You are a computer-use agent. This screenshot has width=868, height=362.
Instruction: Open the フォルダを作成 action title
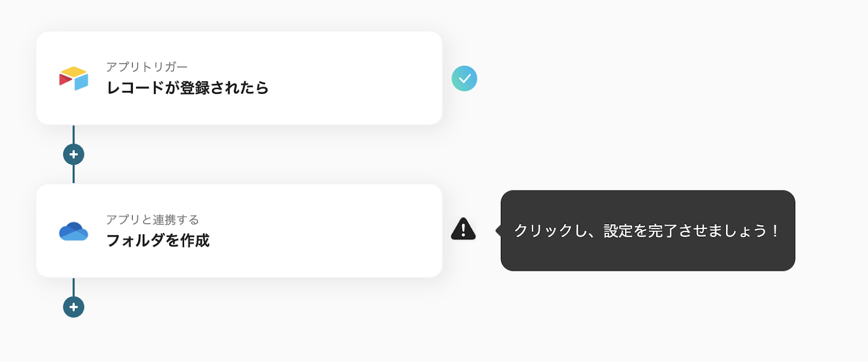(x=158, y=240)
